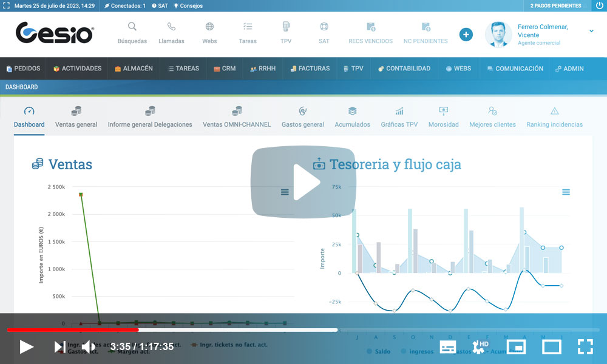Open the ADMIN menu
Screen dimensions: 607x364
tap(569, 69)
